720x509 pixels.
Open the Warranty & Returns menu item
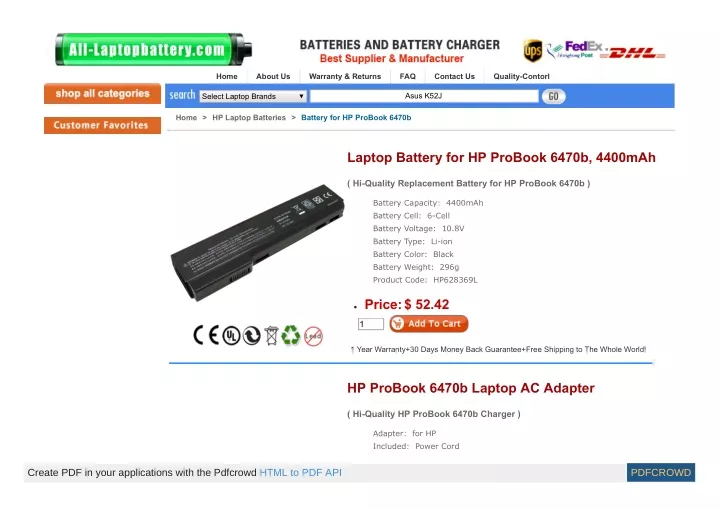coord(345,76)
